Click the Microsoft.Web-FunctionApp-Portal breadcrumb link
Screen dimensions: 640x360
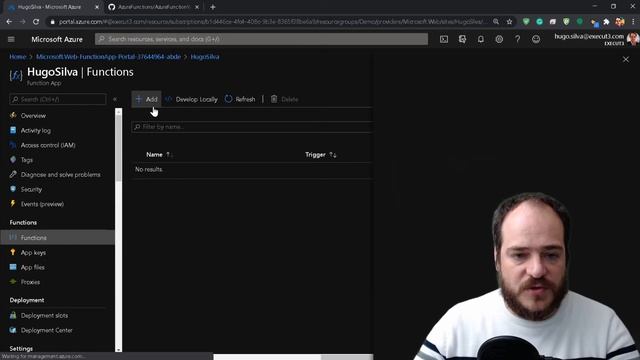108,57
